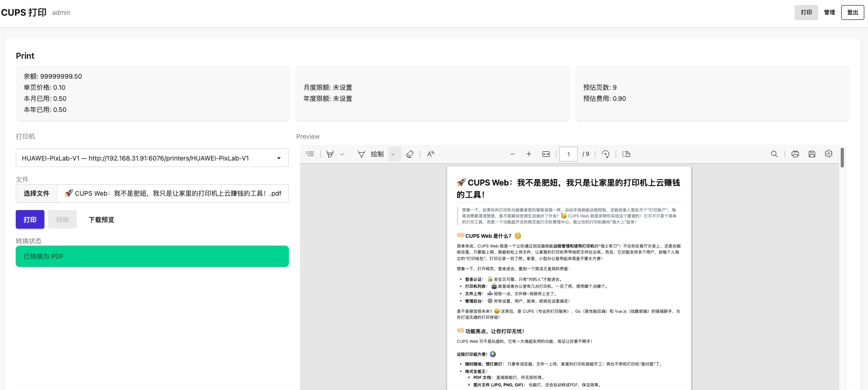Click the 单页价格: 0.10 text

point(44,87)
